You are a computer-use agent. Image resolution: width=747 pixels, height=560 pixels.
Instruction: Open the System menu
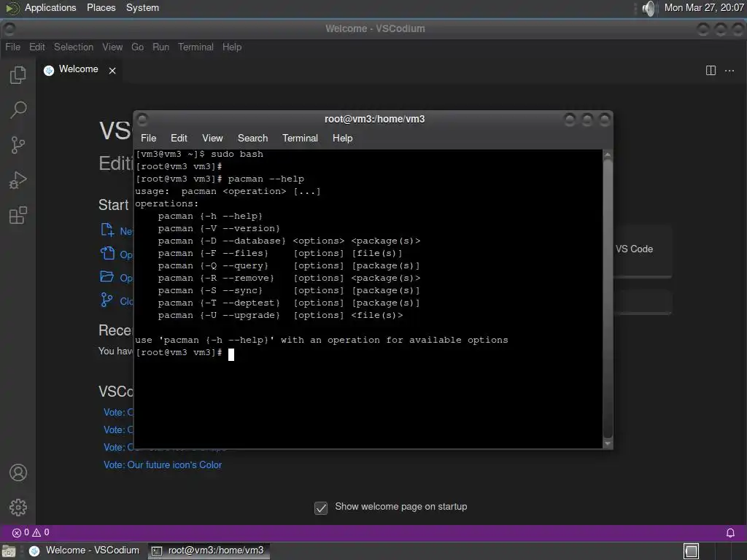pos(142,7)
